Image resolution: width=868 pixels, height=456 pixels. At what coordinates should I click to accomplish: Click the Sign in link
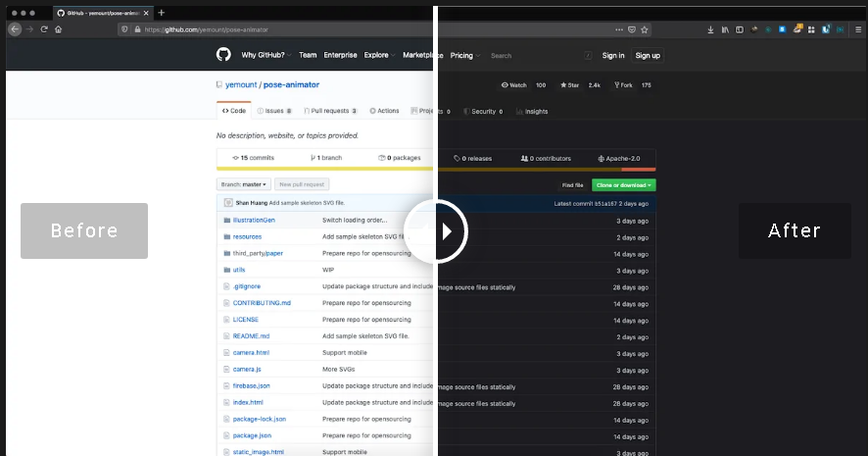613,56
